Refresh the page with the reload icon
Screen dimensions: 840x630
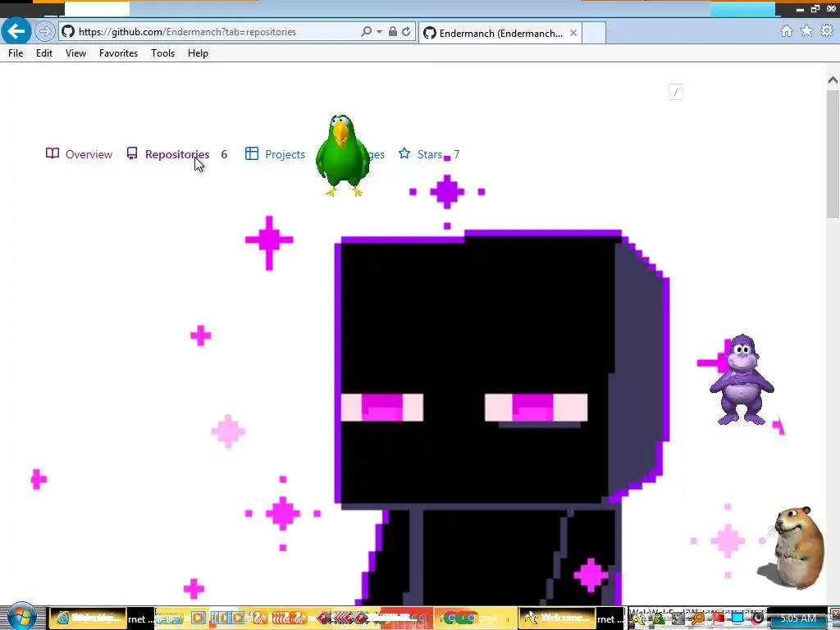tap(406, 32)
